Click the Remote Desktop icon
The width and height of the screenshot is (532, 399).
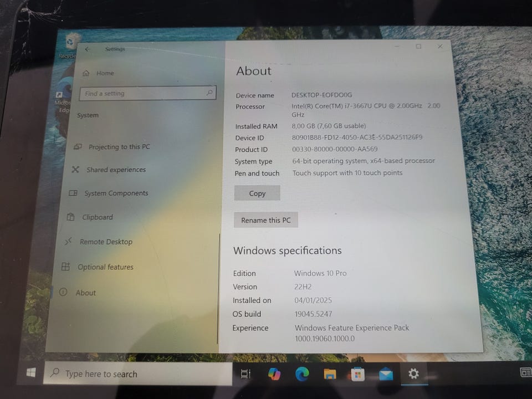(68, 241)
